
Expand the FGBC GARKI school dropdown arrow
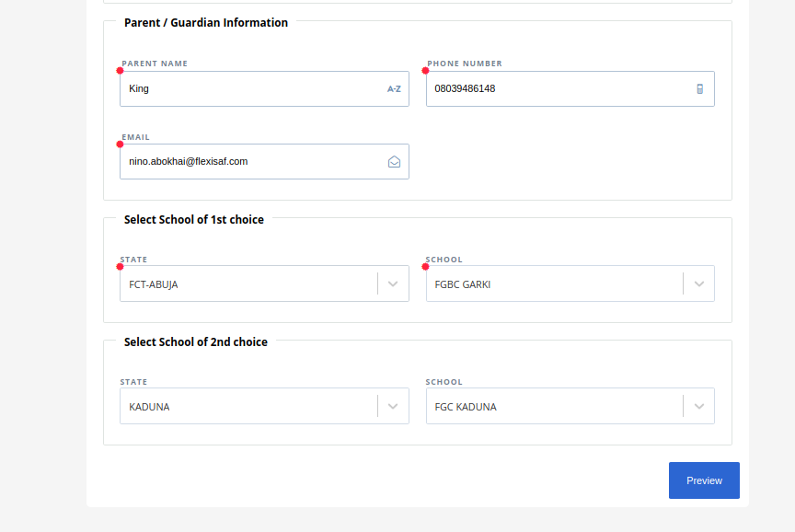pos(699,284)
